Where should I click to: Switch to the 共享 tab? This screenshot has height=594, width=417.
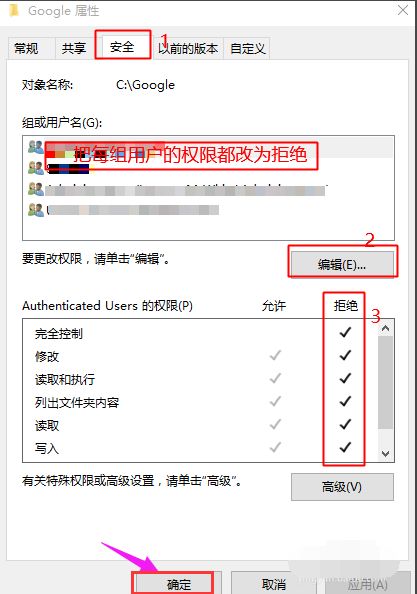click(x=74, y=48)
